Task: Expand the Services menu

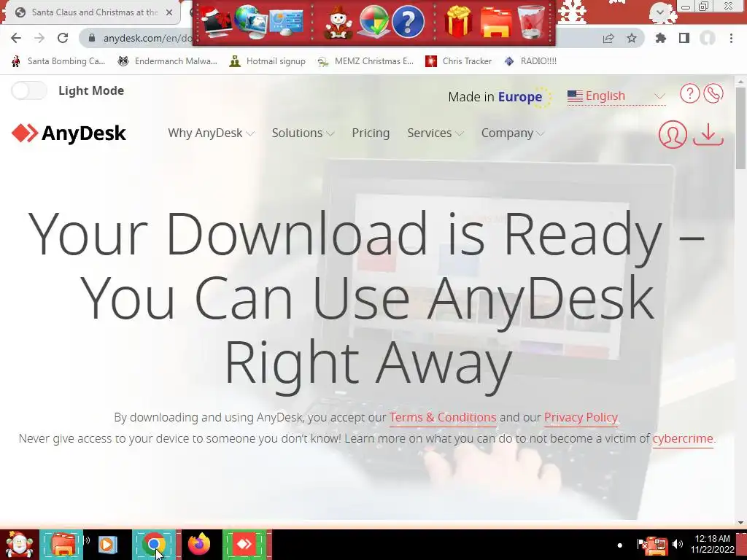Action: tap(436, 133)
